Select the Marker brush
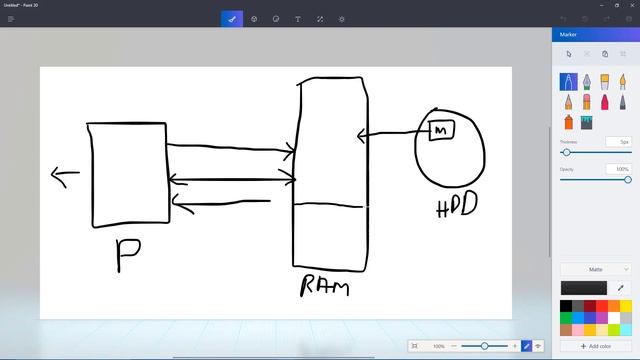 coord(569,82)
